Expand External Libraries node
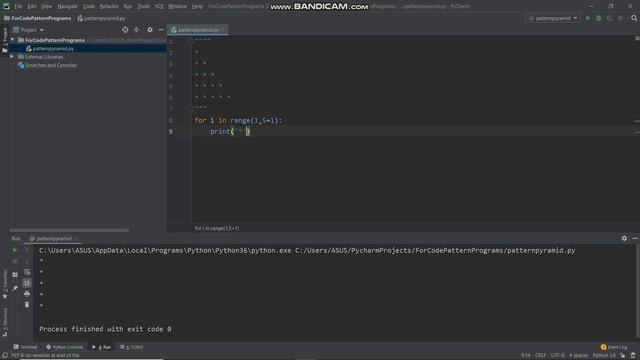 tap(12, 57)
